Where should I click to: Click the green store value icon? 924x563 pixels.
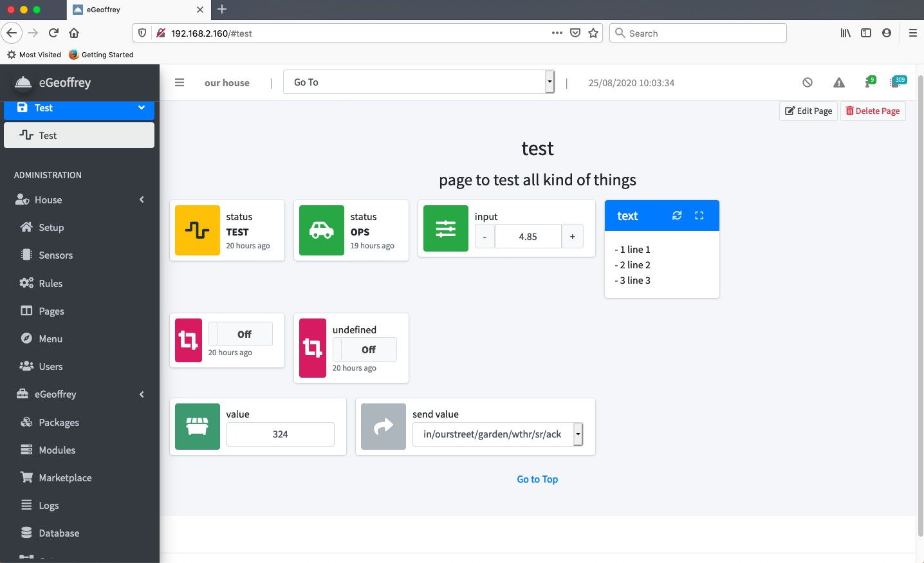click(198, 427)
